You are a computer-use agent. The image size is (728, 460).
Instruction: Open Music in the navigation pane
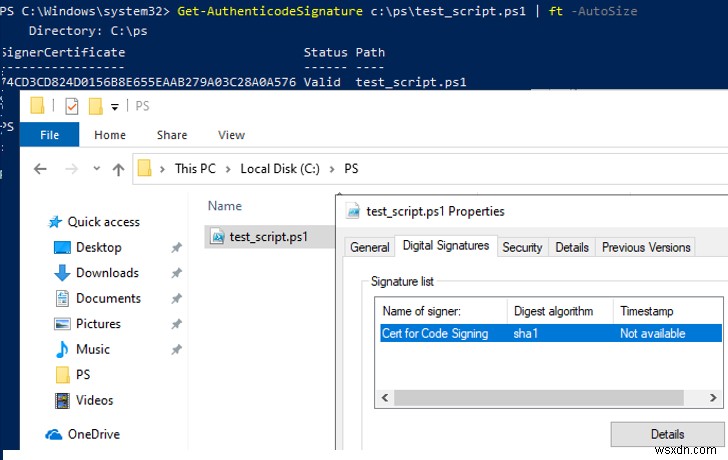click(93, 349)
